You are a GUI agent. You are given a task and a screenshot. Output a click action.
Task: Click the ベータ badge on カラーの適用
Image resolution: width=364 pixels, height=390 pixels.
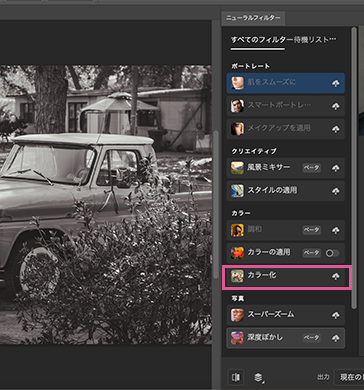(x=312, y=253)
